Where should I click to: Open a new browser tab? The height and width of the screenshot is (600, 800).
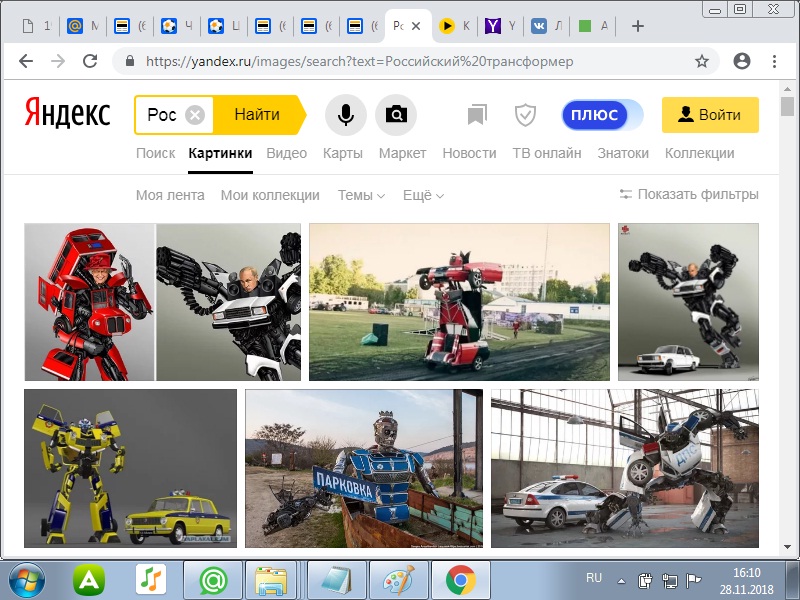point(638,26)
